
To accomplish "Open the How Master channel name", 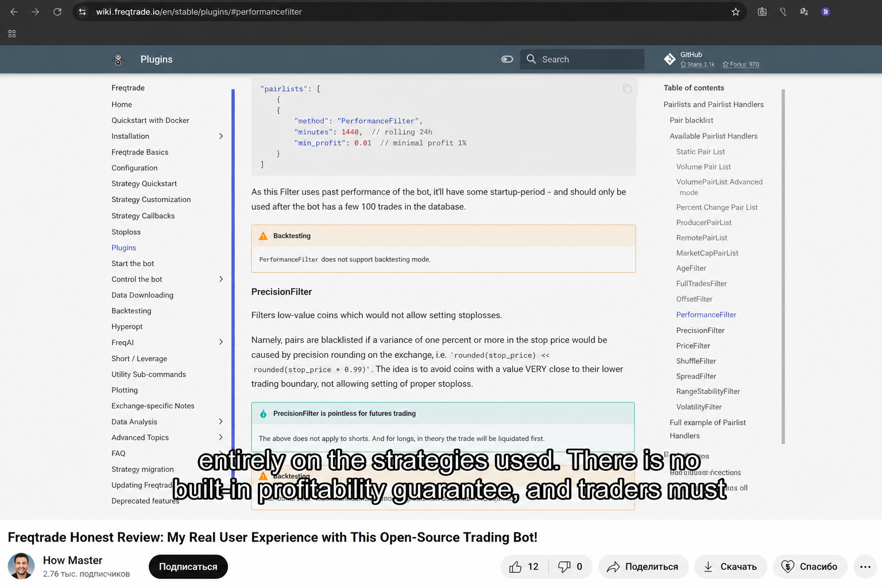I will (73, 560).
